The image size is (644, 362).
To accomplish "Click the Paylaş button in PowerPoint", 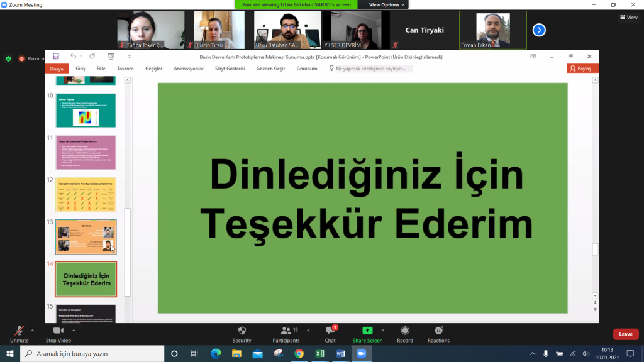I will coord(582,68).
